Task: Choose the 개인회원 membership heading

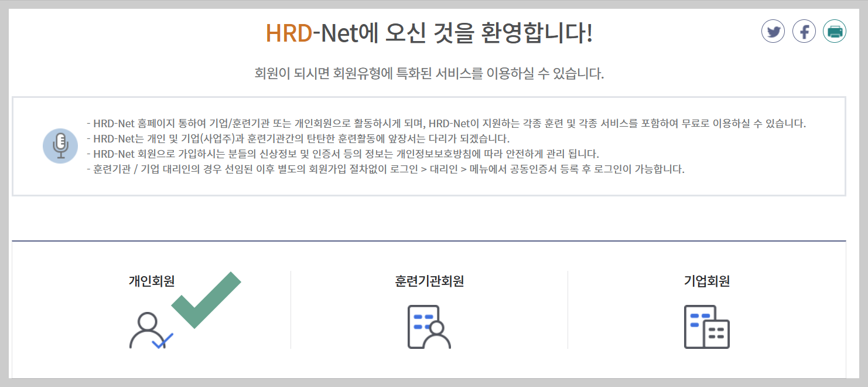Action: click(152, 281)
